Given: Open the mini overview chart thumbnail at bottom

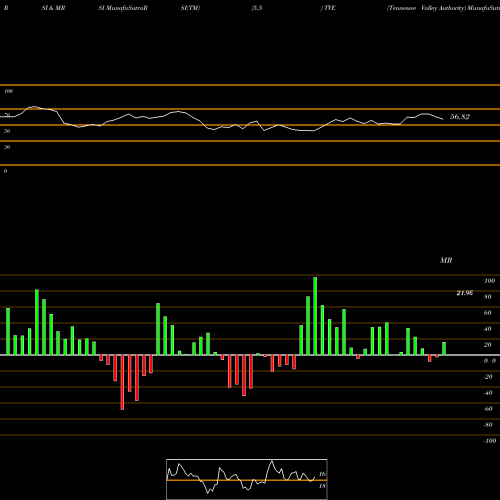Looking at the screenshot, I should pyautogui.click(x=247, y=479).
